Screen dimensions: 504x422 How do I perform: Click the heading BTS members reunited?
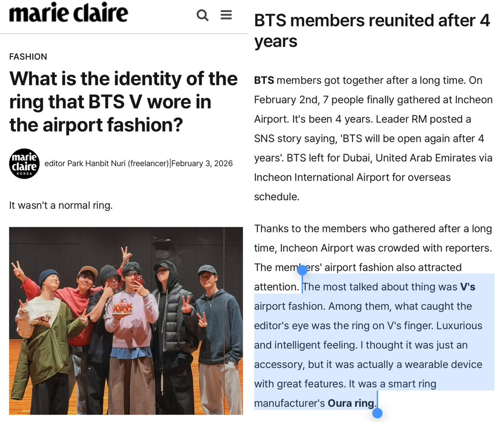point(372,31)
